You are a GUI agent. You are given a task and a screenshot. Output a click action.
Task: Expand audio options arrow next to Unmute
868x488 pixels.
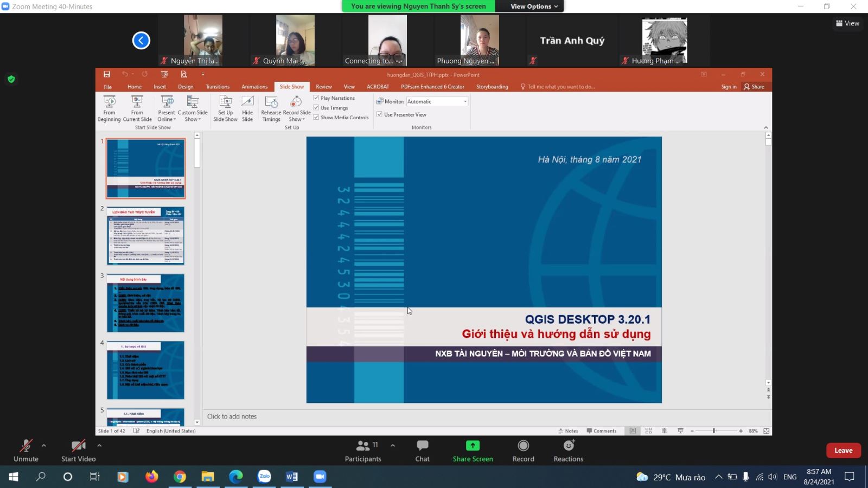[44, 445]
